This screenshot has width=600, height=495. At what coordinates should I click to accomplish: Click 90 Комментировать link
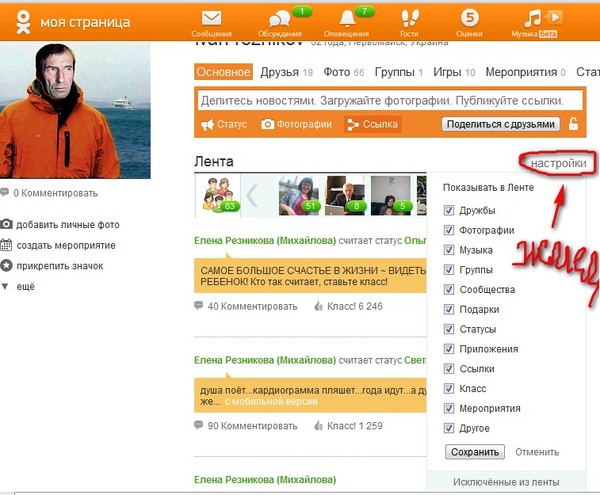pos(252,426)
